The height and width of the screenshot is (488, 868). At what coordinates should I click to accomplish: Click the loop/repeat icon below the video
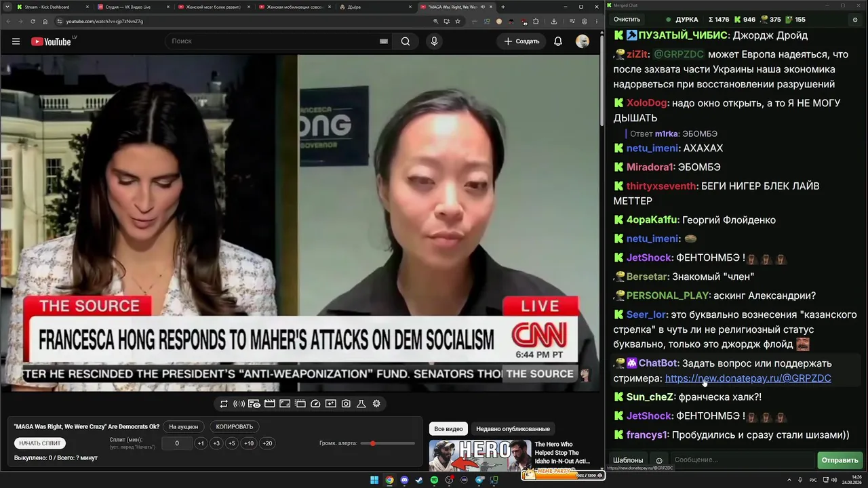pyautogui.click(x=224, y=404)
